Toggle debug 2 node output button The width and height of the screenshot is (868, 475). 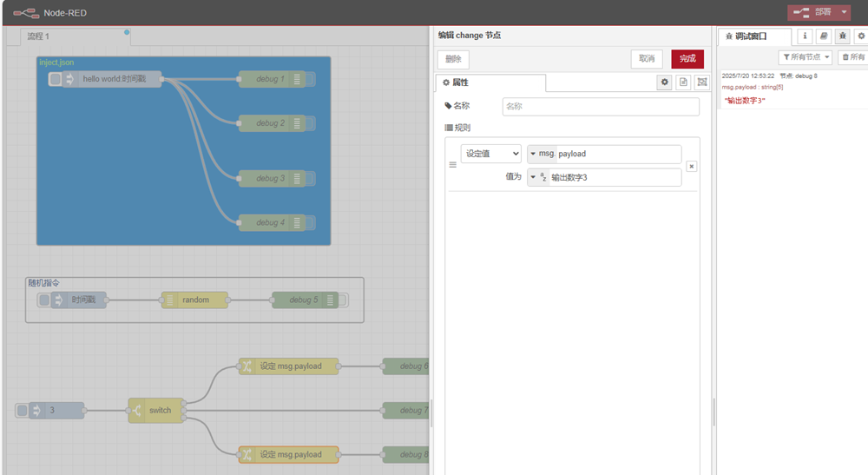pyautogui.click(x=311, y=123)
